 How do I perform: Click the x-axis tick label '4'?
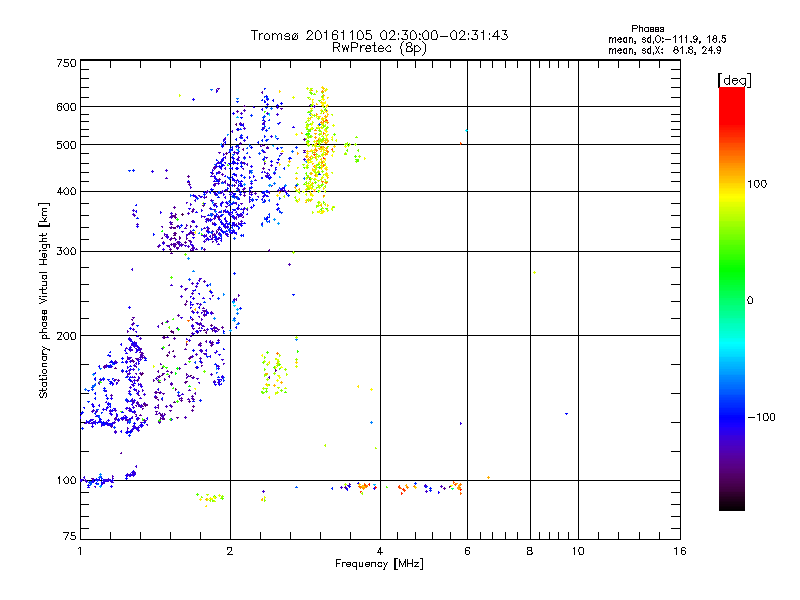pyautogui.click(x=380, y=551)
